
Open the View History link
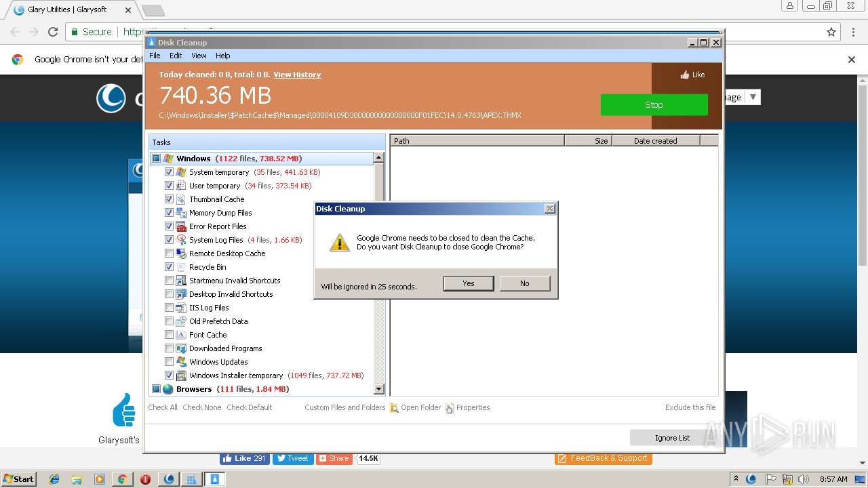297,75
